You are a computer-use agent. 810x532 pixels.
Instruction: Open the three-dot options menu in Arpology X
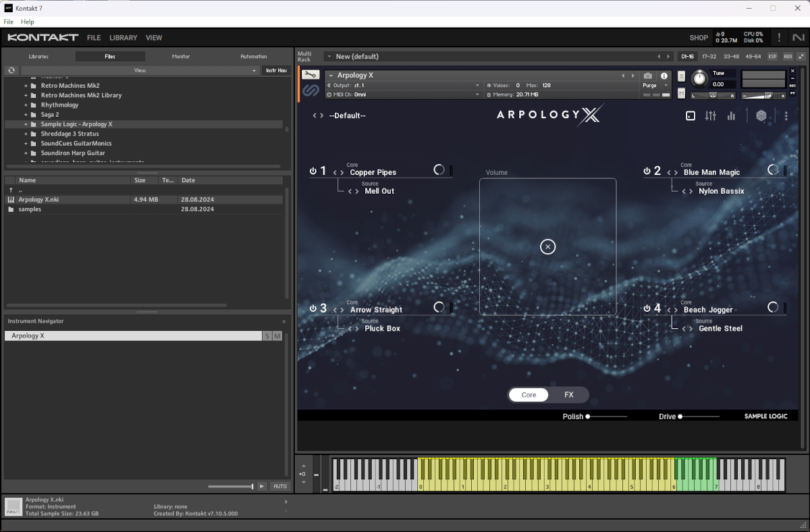[786, 116]
